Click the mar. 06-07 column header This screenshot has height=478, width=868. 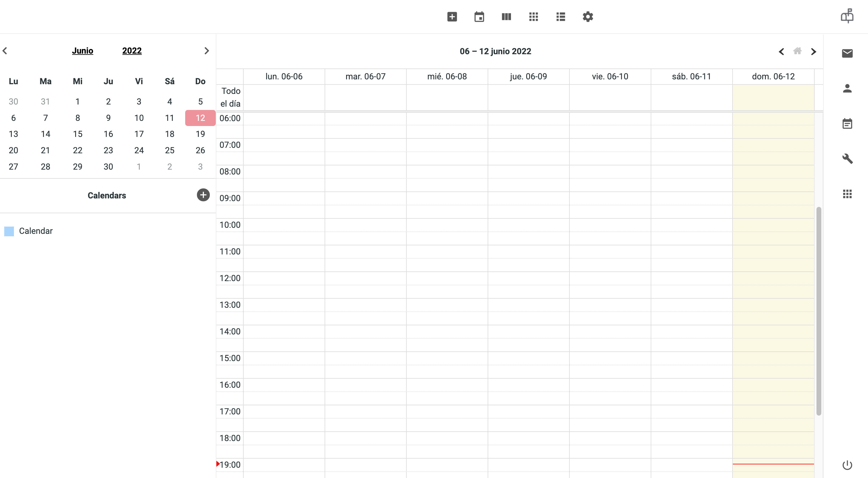coord(365,76)
